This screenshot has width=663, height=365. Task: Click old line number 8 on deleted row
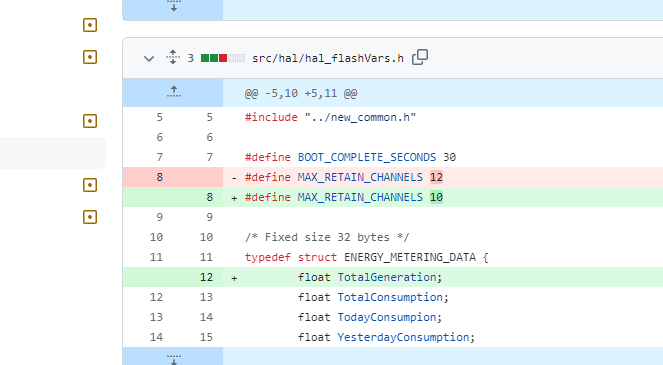point(159,177)
